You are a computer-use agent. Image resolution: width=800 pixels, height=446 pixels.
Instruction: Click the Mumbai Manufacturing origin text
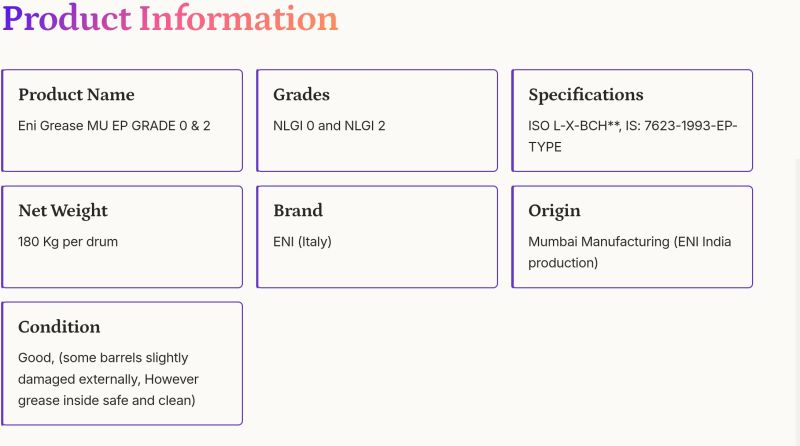tap(598, 242)
